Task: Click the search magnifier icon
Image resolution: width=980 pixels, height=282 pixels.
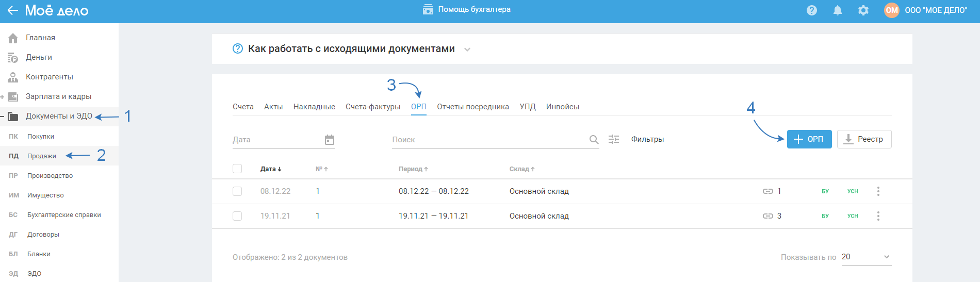Action: coord(594,140)
